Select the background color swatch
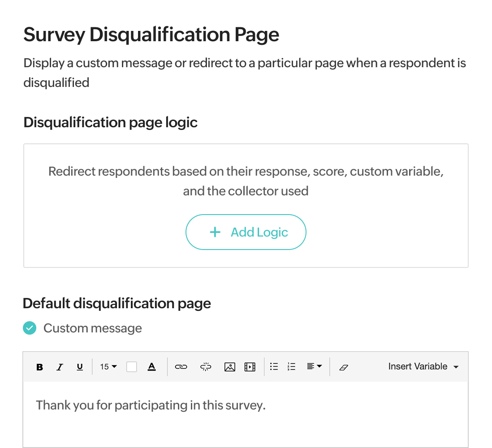The width and height of the screenshot is (492, 448). click(131, 366)
